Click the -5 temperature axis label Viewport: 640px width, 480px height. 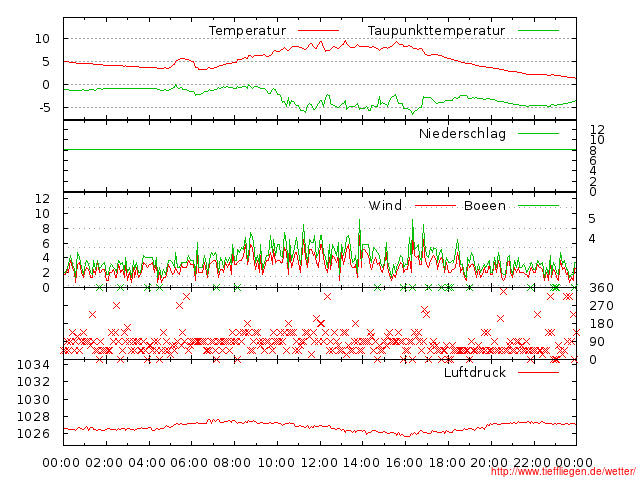[x=44, y=107]
